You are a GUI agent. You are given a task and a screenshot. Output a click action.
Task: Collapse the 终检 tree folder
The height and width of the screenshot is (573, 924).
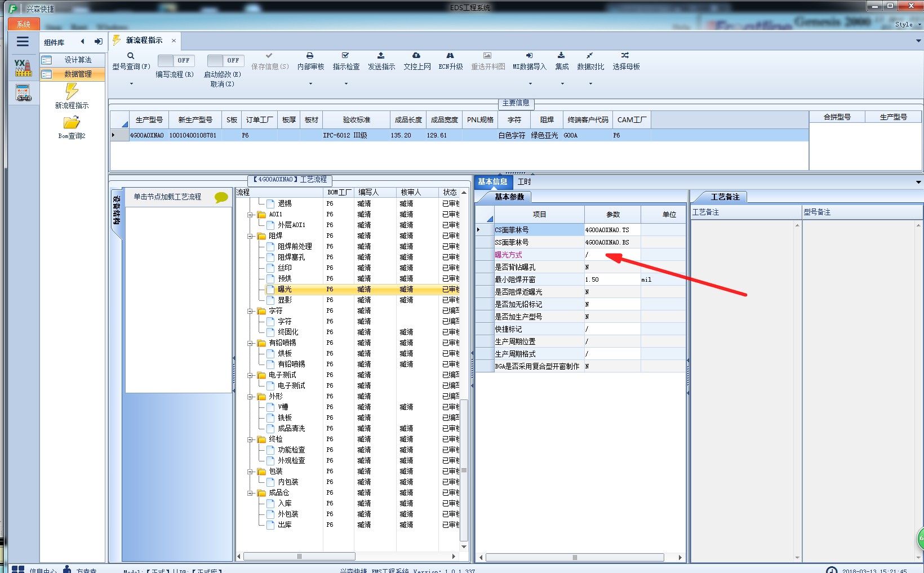click(251, 439)
